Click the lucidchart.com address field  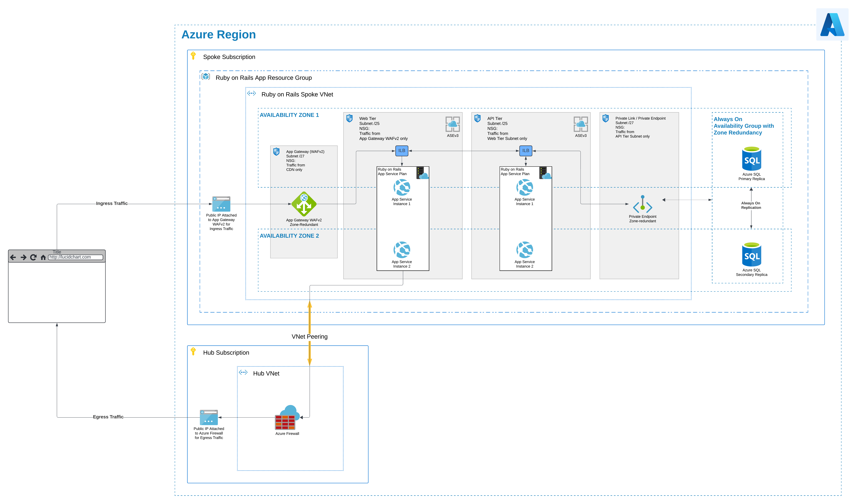76,257
